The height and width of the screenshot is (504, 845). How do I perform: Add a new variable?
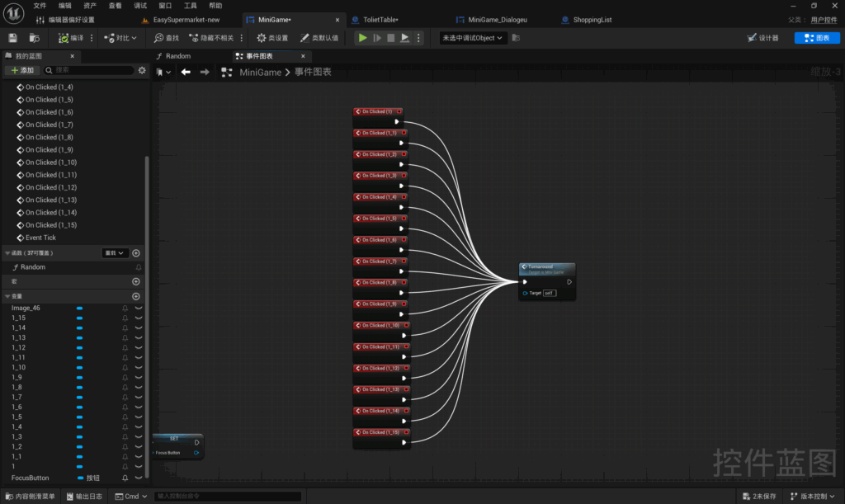[x=136, y=296]
